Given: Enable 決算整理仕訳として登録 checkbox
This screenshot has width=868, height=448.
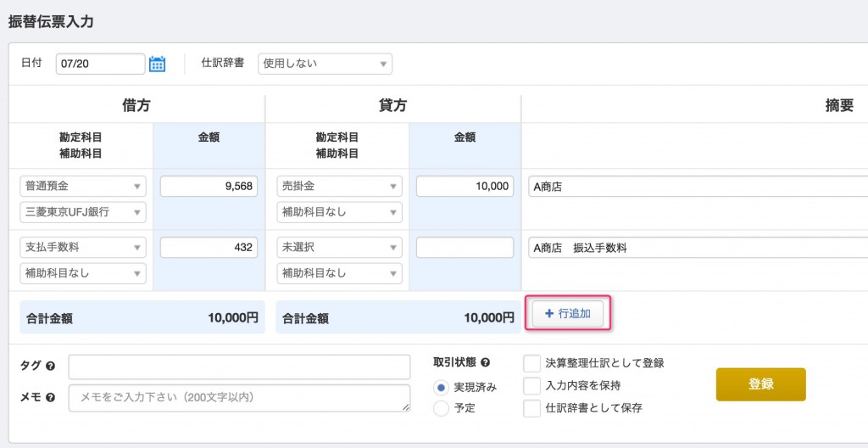Looking at the screenshot, I should click(532, 364).
